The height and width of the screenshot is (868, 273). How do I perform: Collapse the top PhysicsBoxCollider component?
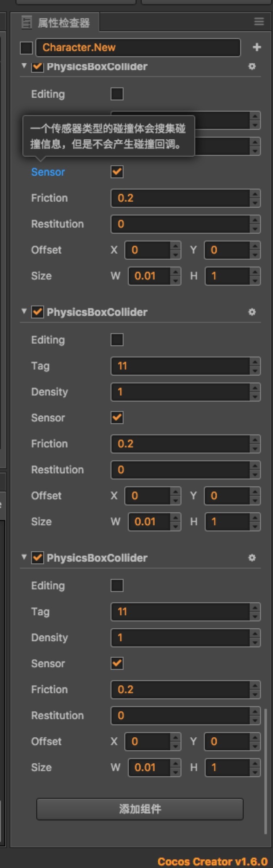tap(24, 66)
